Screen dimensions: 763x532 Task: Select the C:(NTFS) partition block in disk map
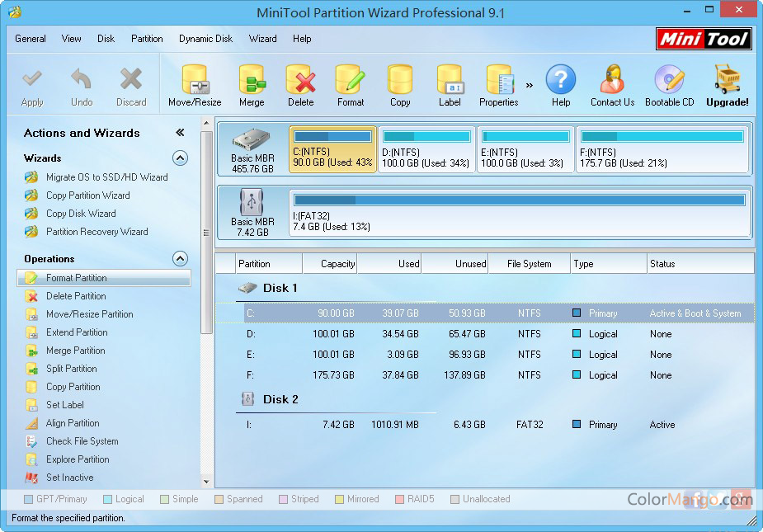pyautogui.click(x=333, y=149)
